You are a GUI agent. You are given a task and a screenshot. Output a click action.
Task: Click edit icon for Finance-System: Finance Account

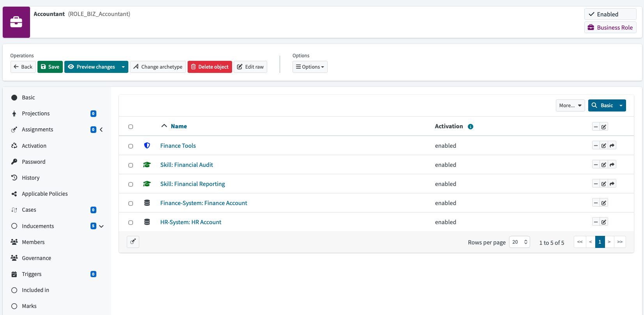604,203
